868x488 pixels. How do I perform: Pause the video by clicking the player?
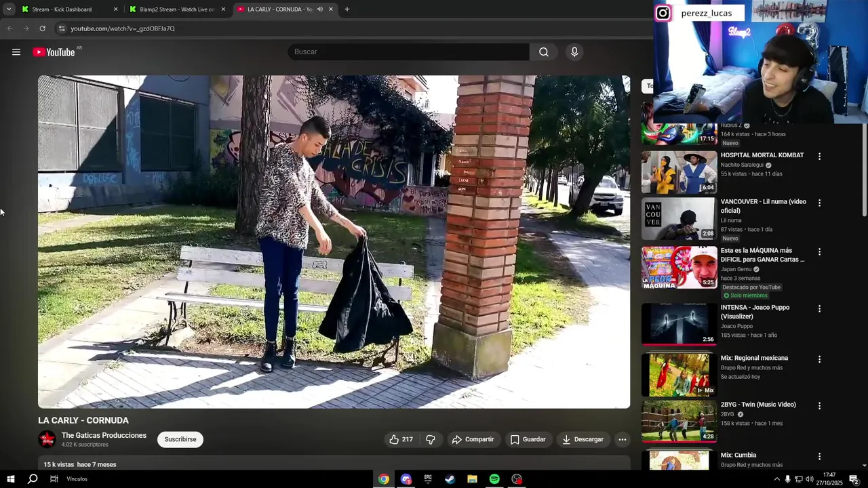[334, 241]
